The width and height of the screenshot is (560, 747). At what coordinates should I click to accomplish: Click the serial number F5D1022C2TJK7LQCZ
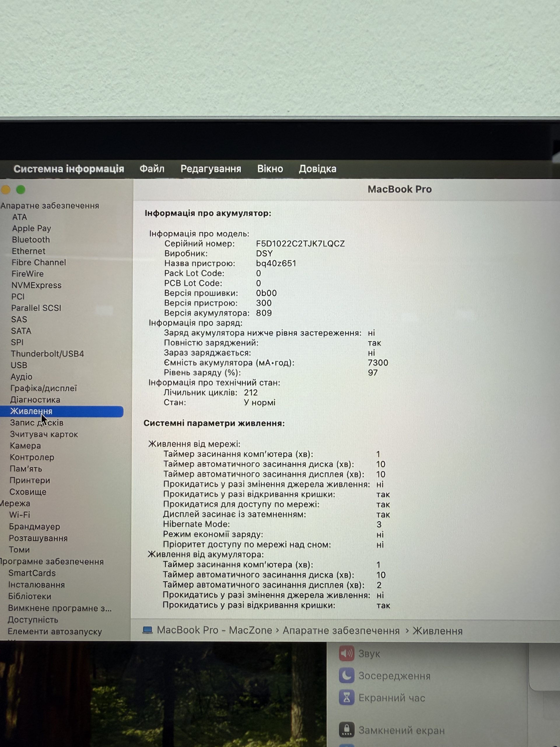300,243
